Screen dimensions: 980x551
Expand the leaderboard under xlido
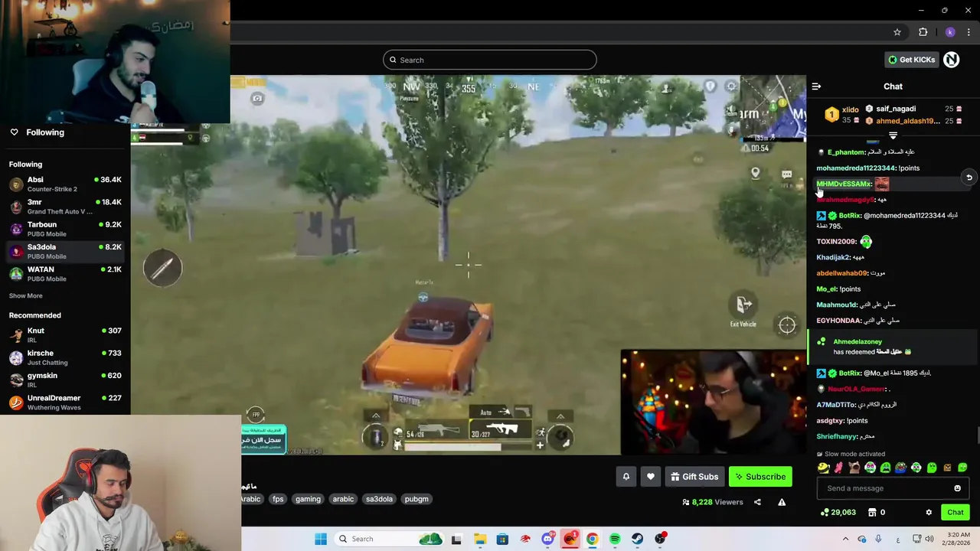893,135
